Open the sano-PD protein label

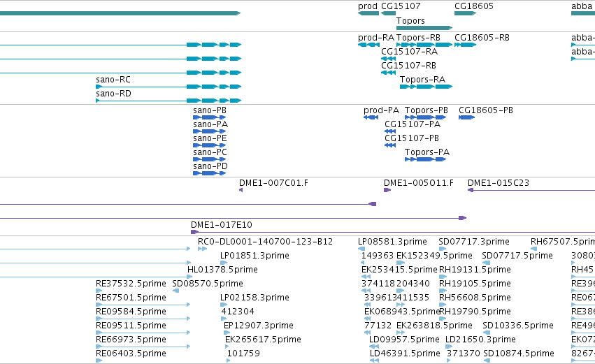pyautogui.click(x=210, y=166)
